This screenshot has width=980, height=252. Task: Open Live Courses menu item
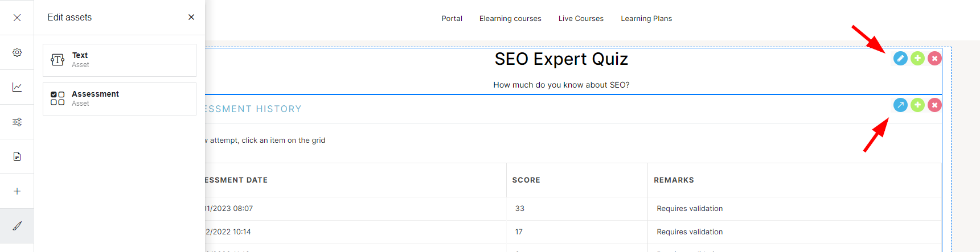click(x=581, y=19)
